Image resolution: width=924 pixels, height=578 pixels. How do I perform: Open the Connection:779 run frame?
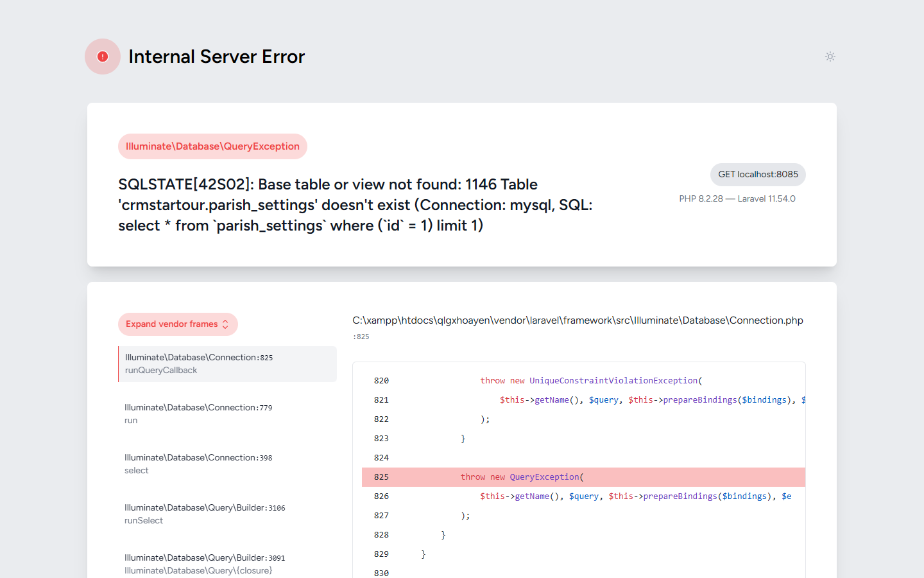pos(228,414)
